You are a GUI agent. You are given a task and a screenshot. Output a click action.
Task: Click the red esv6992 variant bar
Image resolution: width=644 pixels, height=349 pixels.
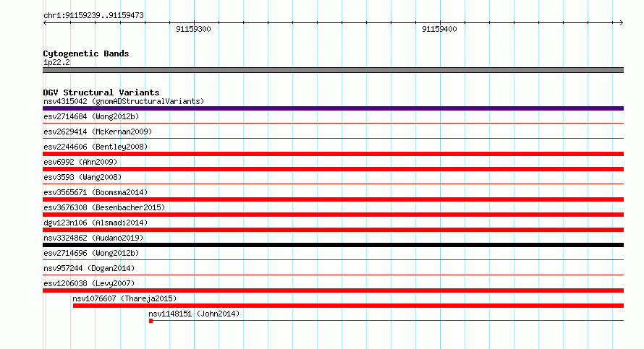click(333, 169)
